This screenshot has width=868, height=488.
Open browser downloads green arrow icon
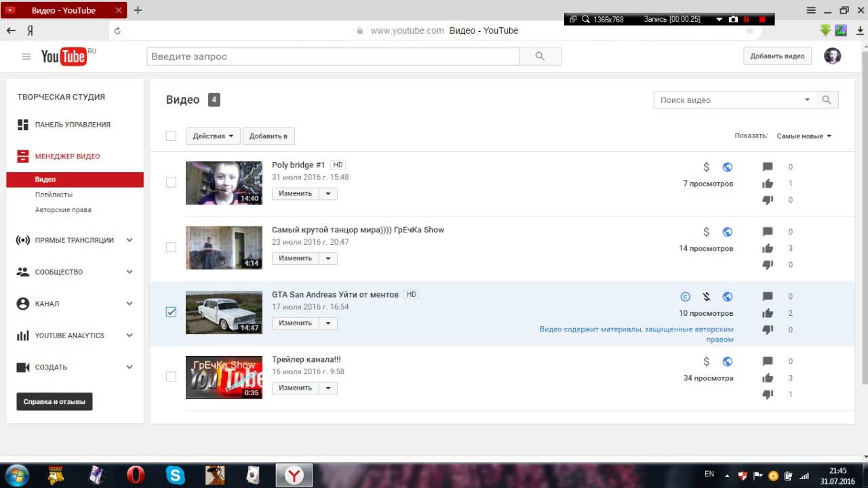[x=825, y=30]
